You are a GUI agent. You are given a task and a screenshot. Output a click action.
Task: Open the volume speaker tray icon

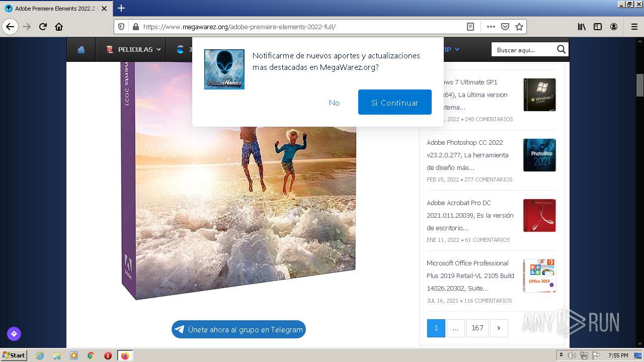click(572, 355)
